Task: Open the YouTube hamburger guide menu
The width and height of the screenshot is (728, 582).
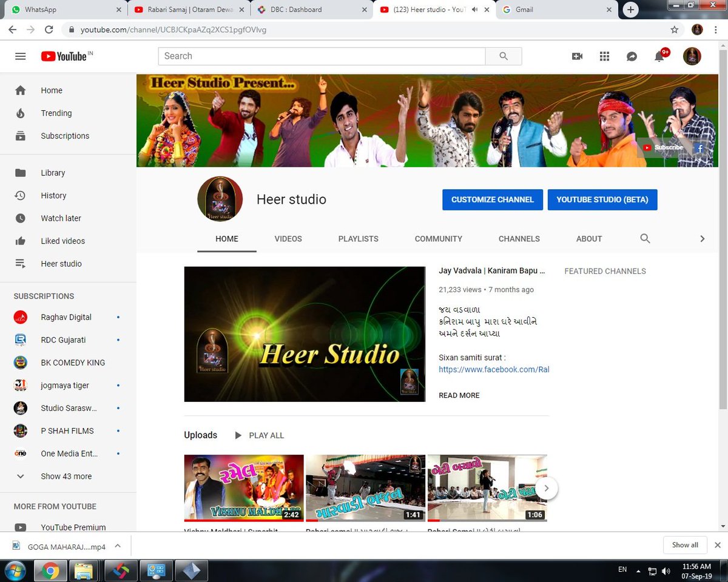Action: (x=20, y=56)
